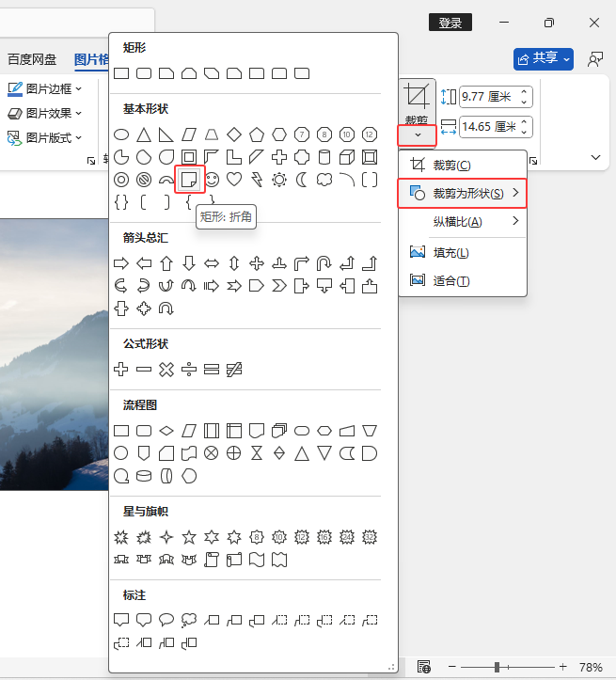This screenshot has width=616, height=680.
Task: Choose Fit (T) menu item
Action: pyautogui.click(x=463, y=281)
